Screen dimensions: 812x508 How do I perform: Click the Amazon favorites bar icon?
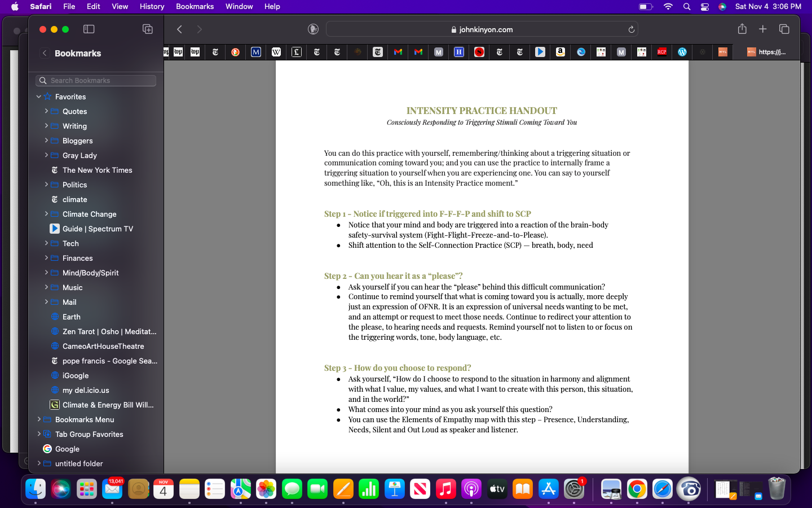pyautogui.click(x=560, y=52)
